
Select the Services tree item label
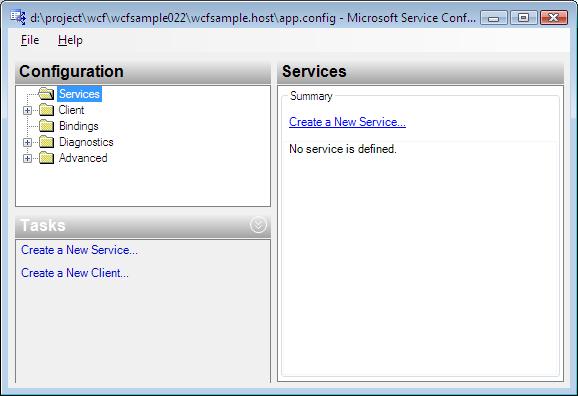pos(79,94)
